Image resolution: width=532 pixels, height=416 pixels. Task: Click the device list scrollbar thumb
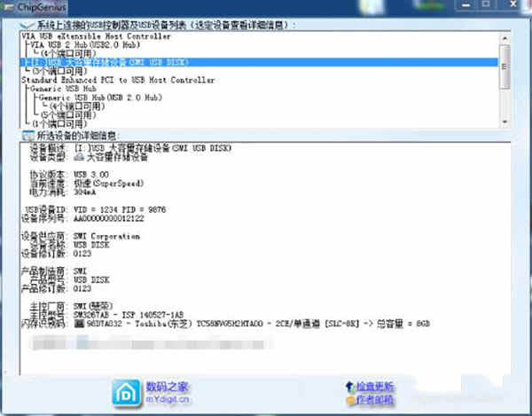click(x=505, y=67)
